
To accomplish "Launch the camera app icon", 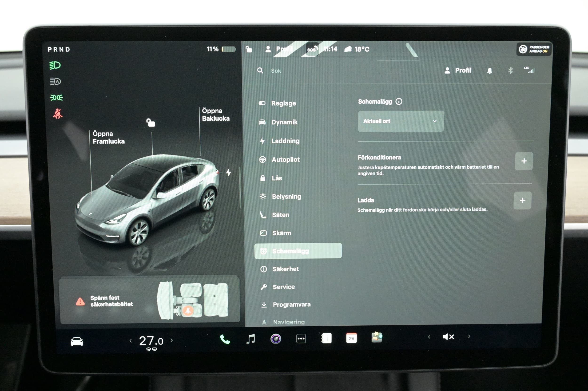I will pos(276,339).
